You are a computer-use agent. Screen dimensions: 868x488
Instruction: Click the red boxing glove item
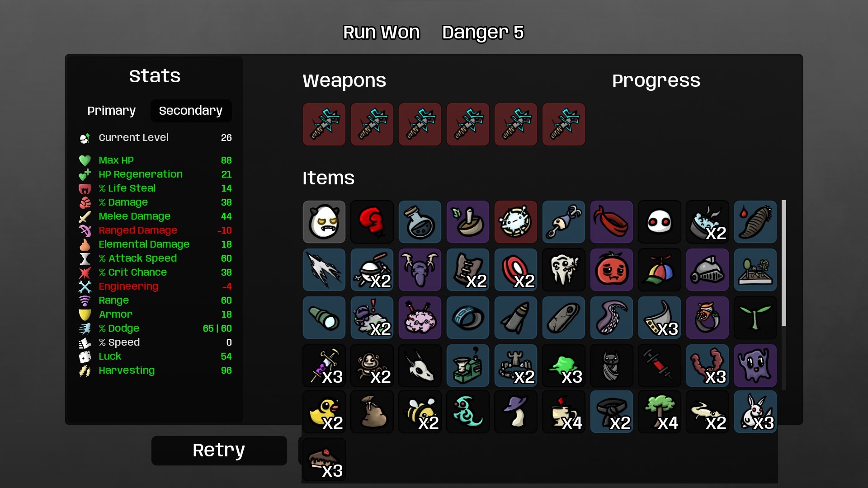click(x=372, y=222)
